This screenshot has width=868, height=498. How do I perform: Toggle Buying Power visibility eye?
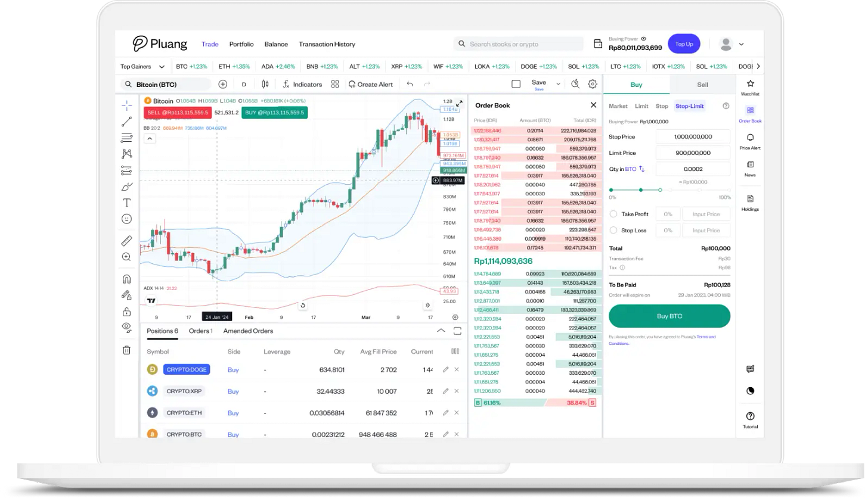point(643,39)
